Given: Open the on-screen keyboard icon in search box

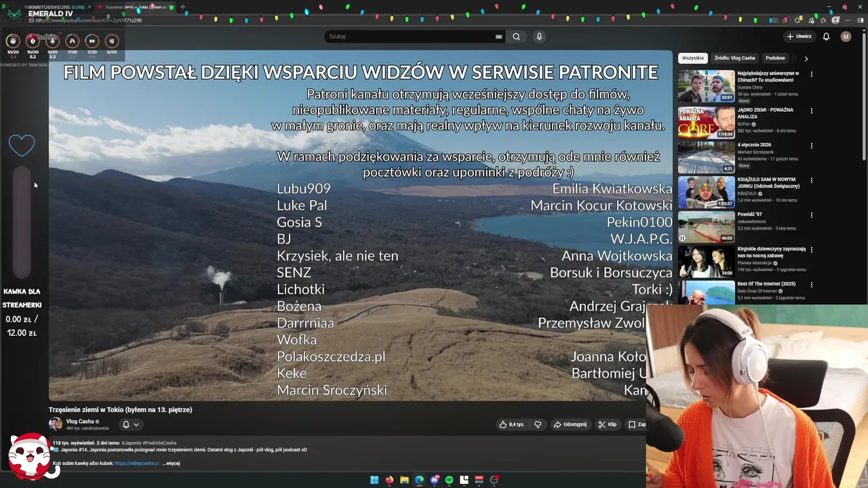Looking at the screenshot, I should [x=499, y=37].
